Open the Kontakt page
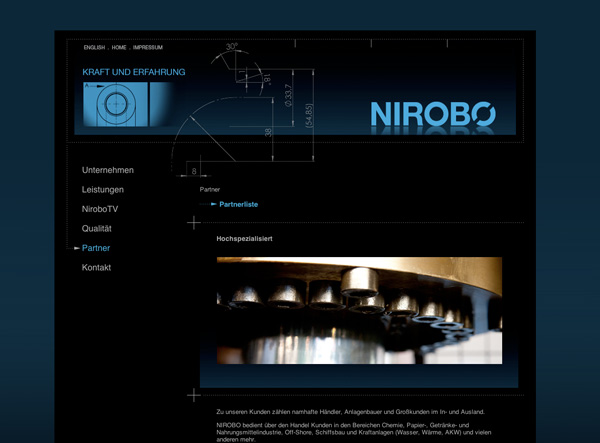Screen dimensions: 600x443 [x=96, y=268]
